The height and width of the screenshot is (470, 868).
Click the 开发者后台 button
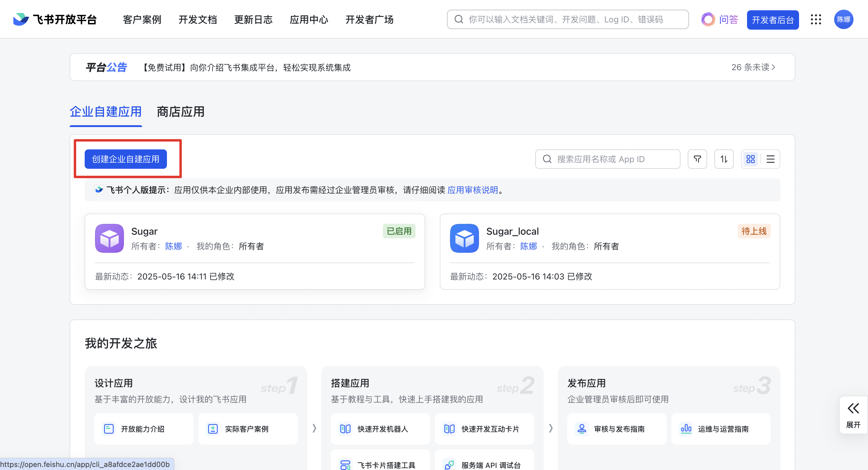(773, 20)
